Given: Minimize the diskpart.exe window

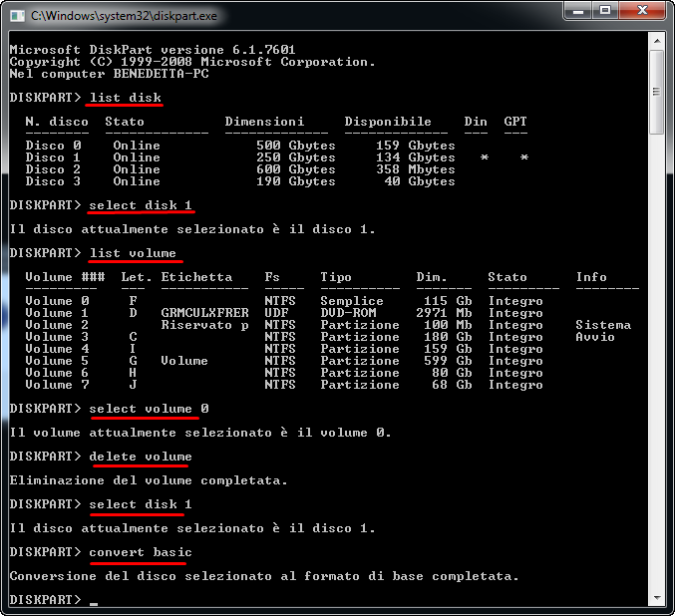Looking at the screenshot, I should [x=577, y=11].
